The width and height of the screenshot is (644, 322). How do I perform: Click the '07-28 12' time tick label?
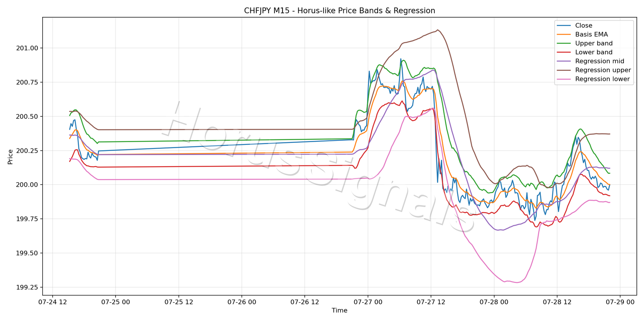pyautogui.click(x=557, y=302)
